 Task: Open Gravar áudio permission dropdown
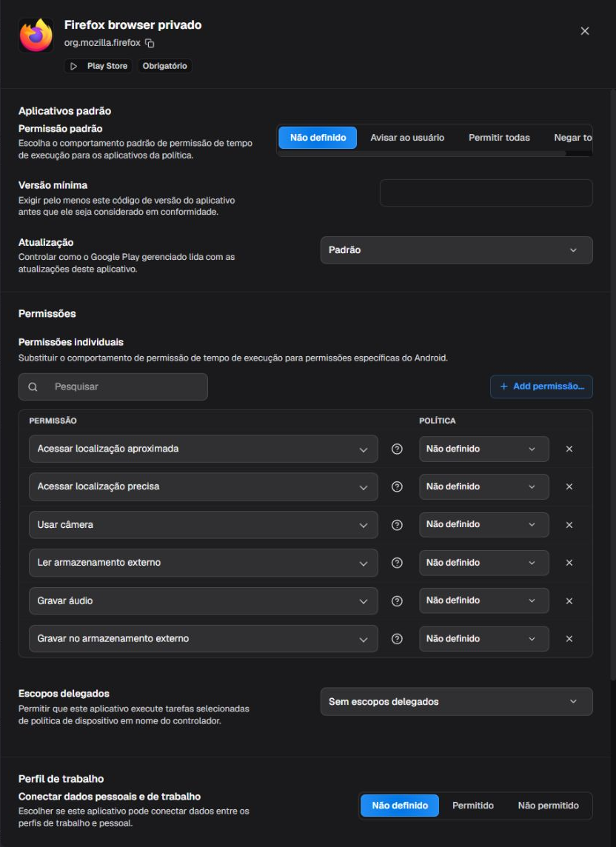(203, 600)
